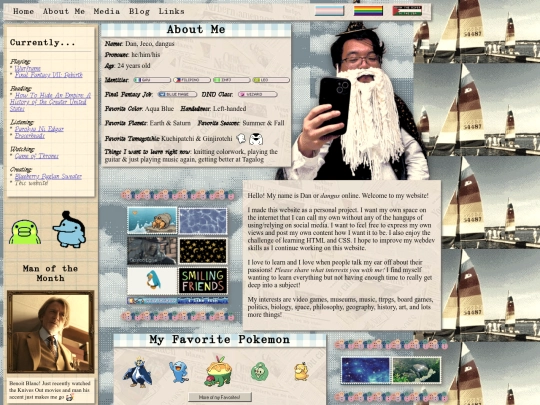Click the Filipino identity badge
Image resolution: width=540 pixels, height=405 pixels.
coord(191,80)
